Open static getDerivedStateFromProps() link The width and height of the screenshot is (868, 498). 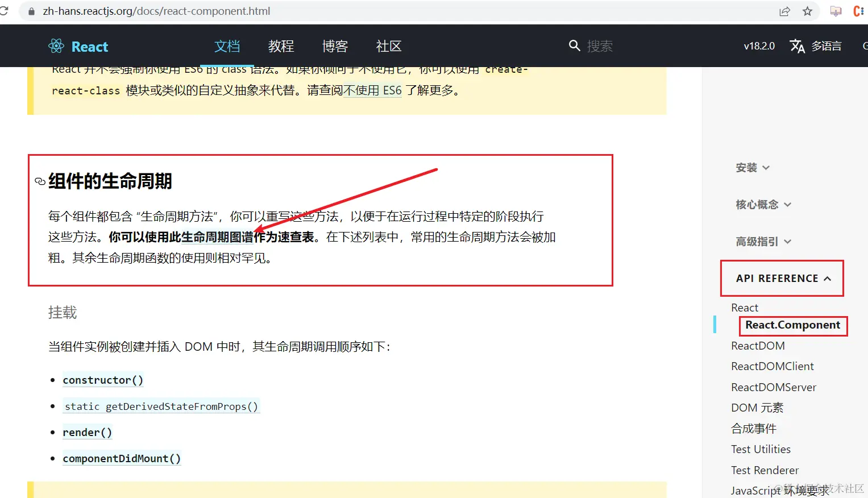tap(161, 406)
